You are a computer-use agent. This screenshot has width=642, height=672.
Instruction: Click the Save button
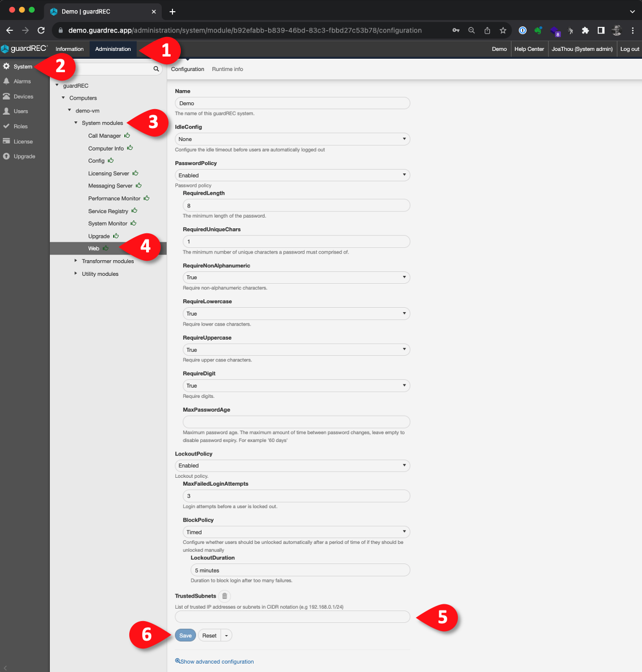tap(185, 636)
